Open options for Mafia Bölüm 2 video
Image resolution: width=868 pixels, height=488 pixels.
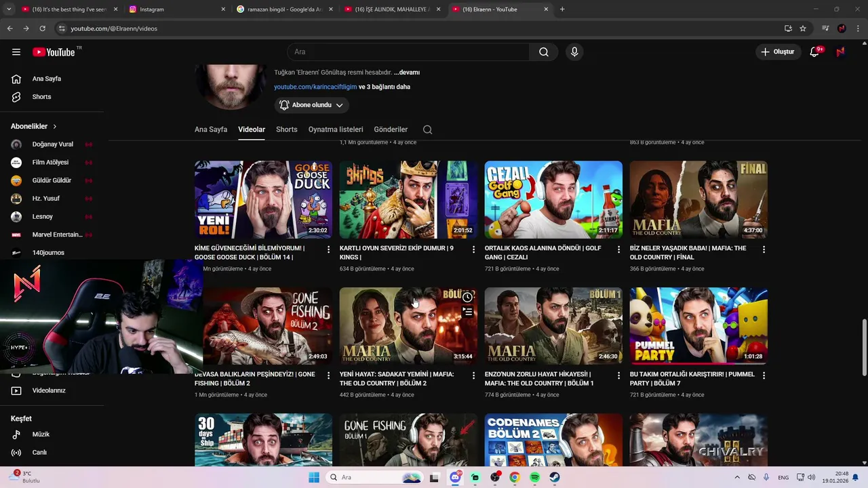[474, 376]
